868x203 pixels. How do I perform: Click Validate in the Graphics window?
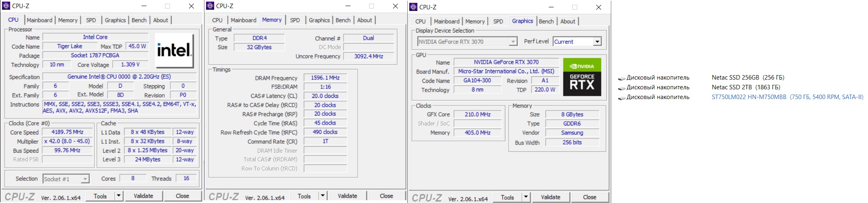(x=551, y=197)
